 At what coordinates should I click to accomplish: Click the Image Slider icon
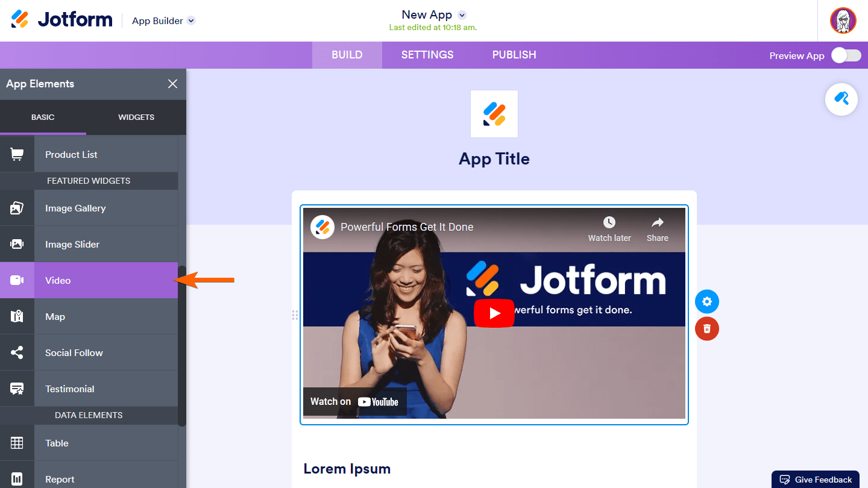(x=17, y=245)
